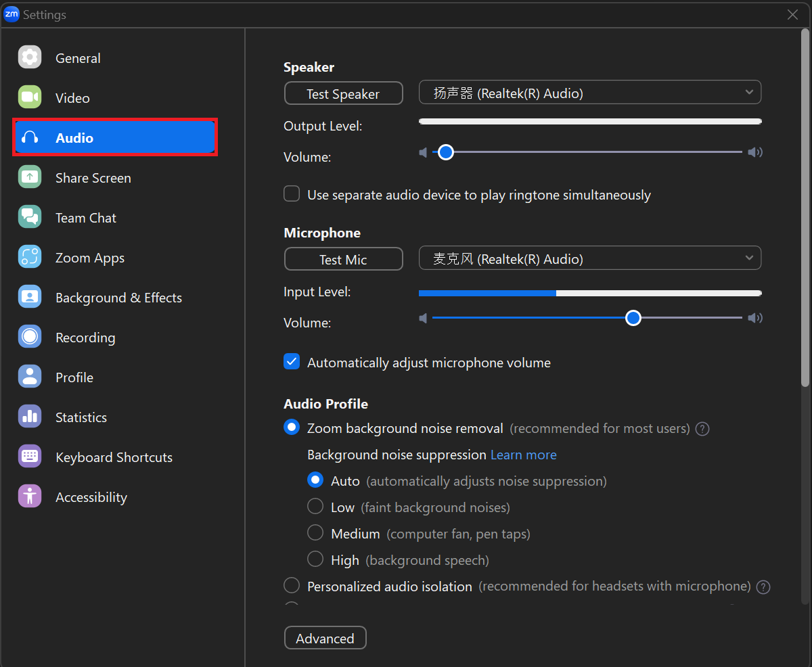Select Low noise suppression option

[315, 507]
